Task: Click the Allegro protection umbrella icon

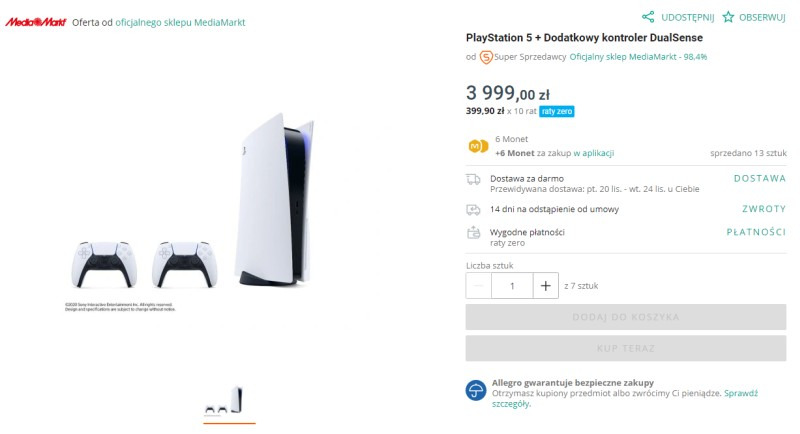Action: [476, 390]
